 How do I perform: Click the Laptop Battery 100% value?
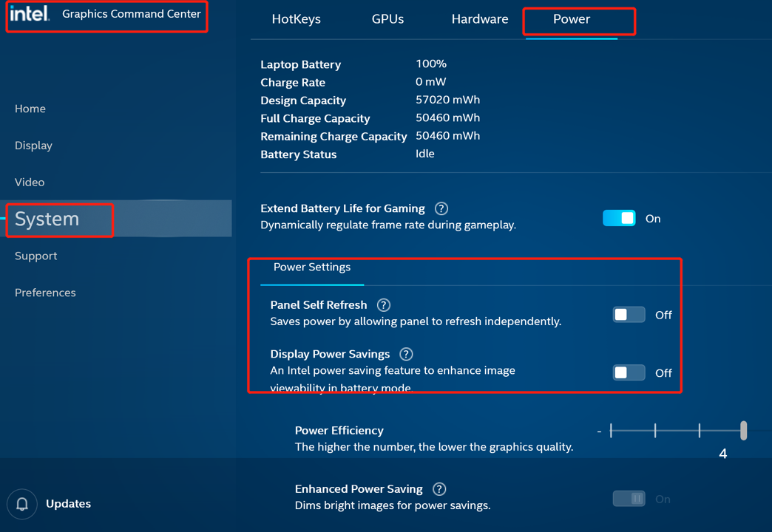pyautogui.click(x=431, y=64)
